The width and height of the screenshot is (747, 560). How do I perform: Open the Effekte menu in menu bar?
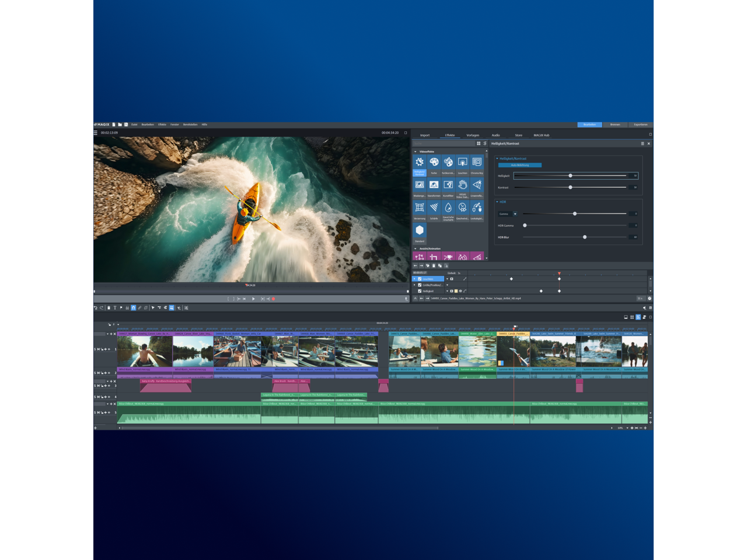point(162,125)
